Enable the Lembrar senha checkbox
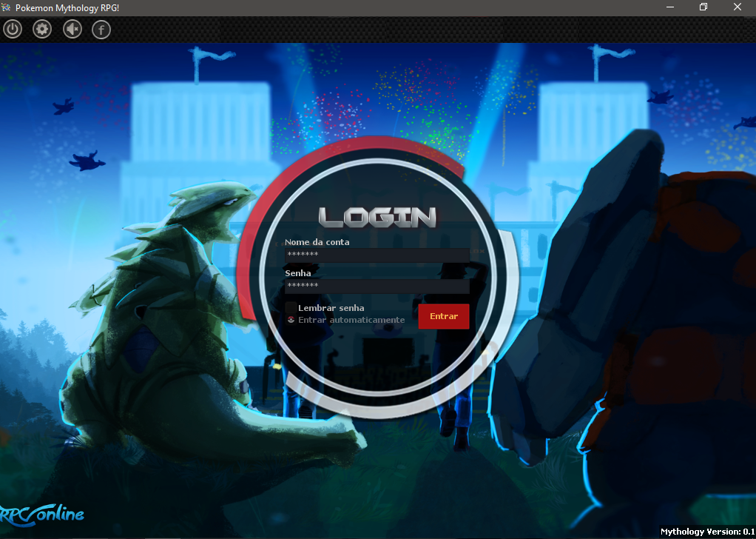The image size is (756, 539). tap(291, 308)
